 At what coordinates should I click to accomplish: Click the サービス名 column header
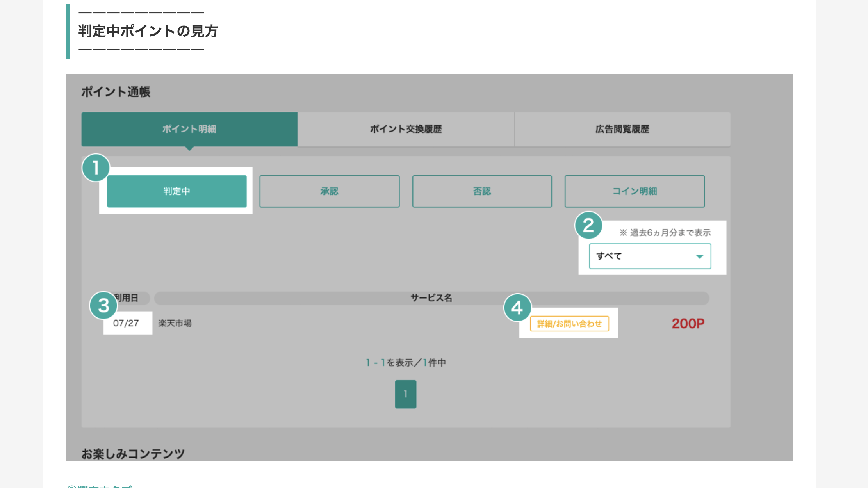coord(431,298)
